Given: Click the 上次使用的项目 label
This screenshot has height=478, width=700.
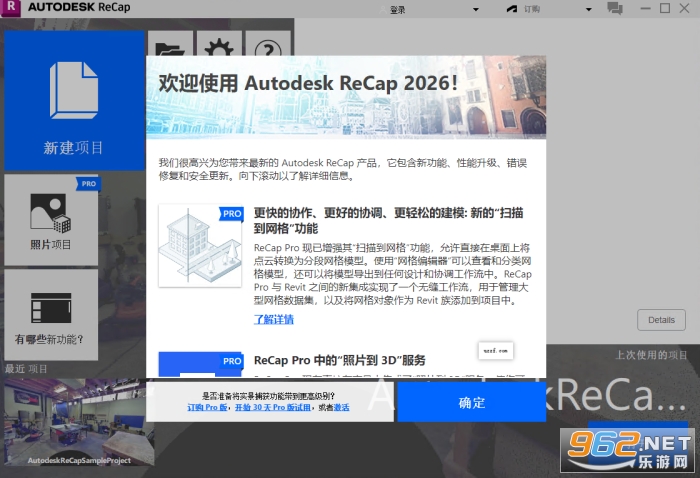Looking at the screenshot, I should point(651,355).
